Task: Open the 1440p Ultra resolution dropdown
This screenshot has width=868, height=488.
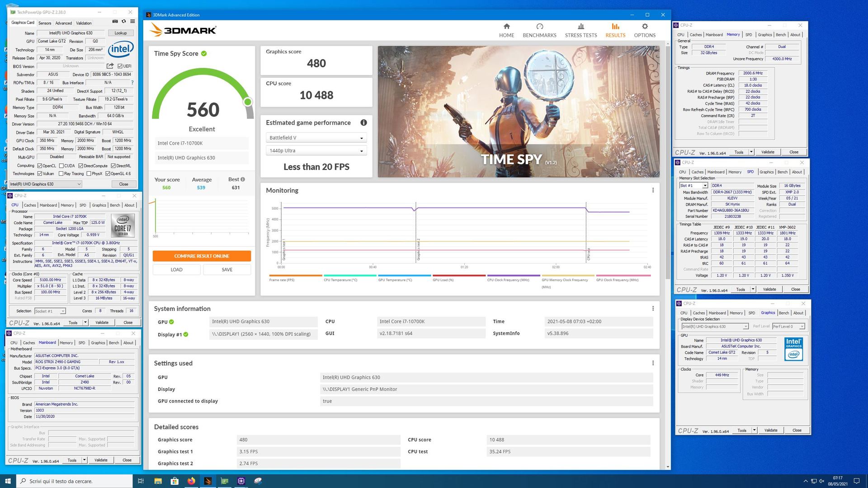Action: click(x=316, y=150)
